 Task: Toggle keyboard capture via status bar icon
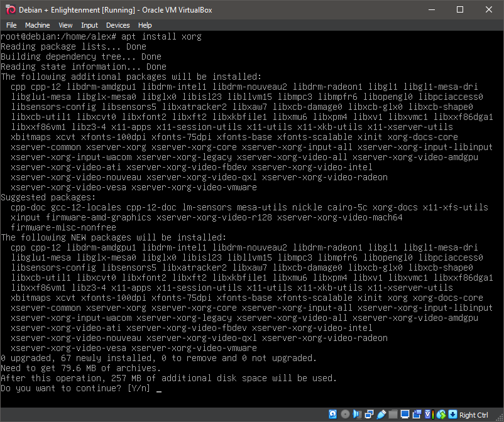tap(452, 414)
